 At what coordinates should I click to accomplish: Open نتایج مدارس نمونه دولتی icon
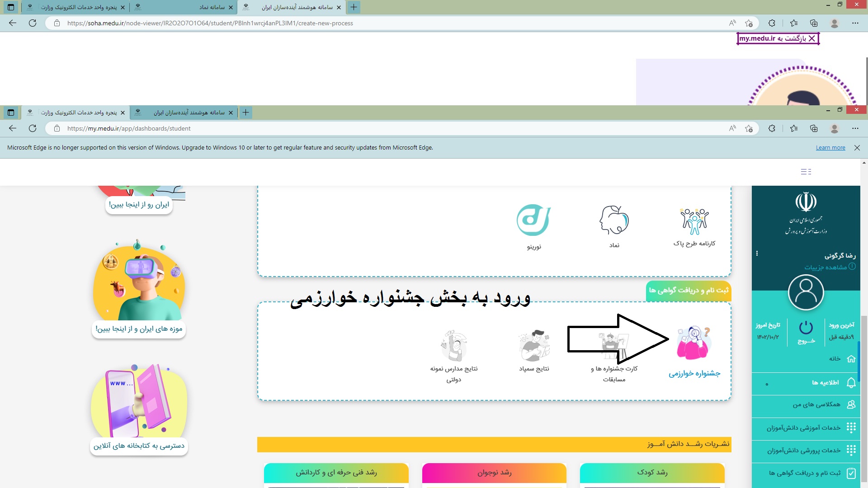click(x=454, y=346)
